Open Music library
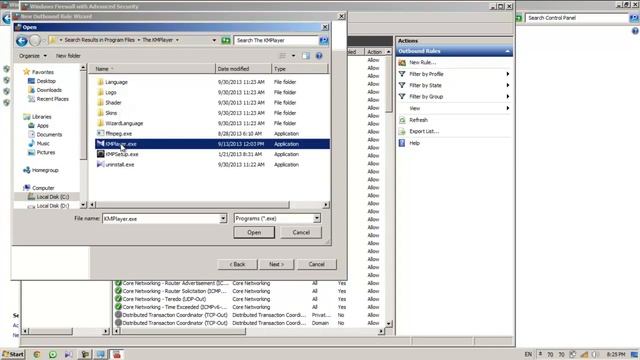 click(x=42, y=143)
